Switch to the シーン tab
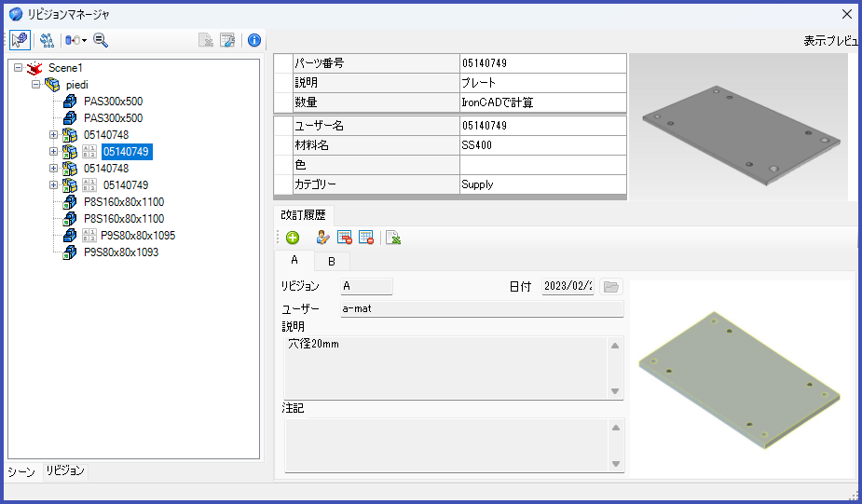The image size is (862, 504). [x=21, y=471]
